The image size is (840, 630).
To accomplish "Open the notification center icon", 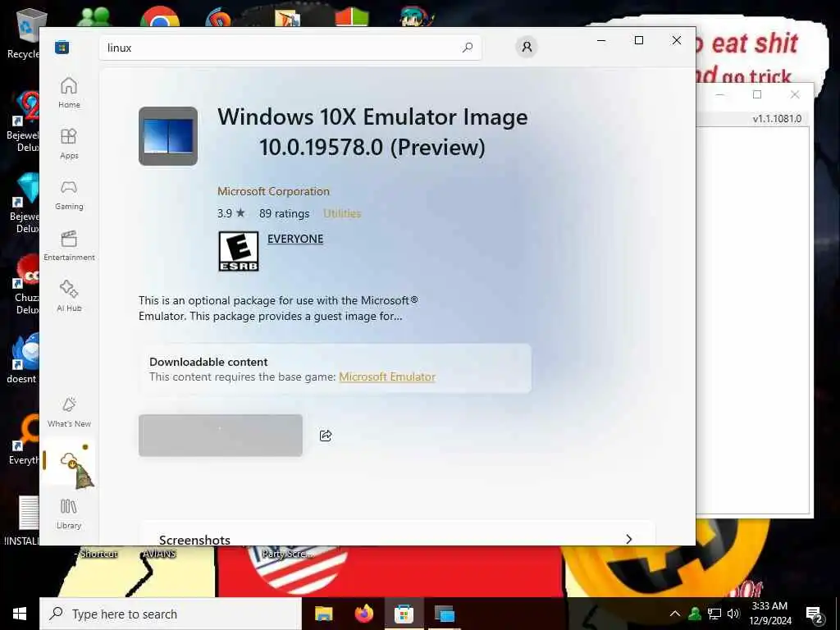I will pyautogui.click(x=814, y=614).
